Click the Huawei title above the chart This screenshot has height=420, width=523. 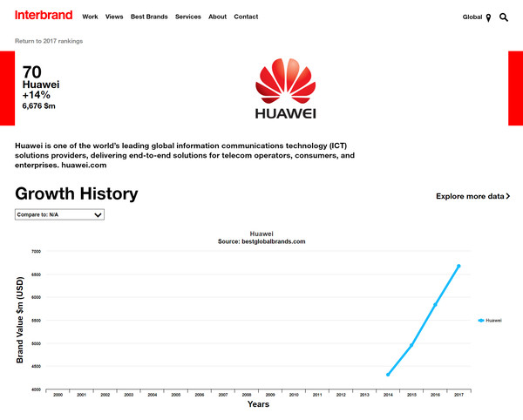(261, 234)
